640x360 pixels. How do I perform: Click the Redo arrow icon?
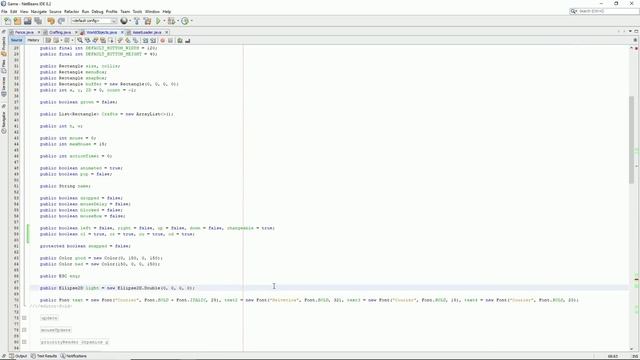click(x=61, y=21)
